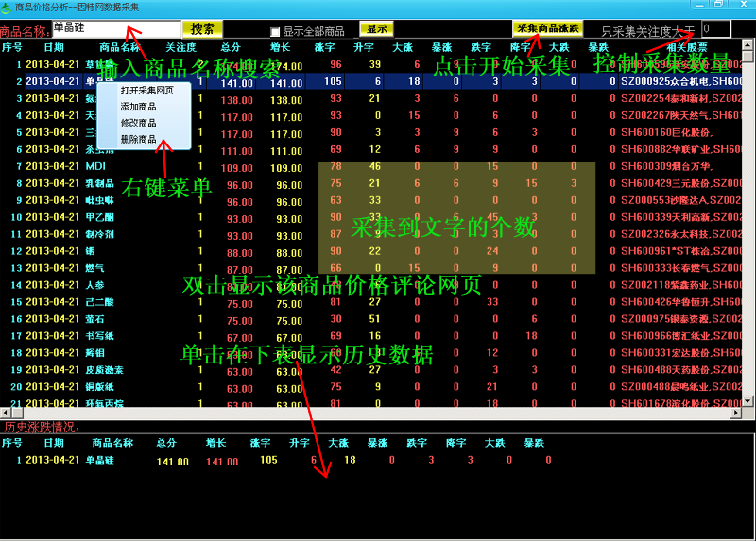The height and width of the screenshot is (541, 756).
Task: Click stock text SH600160巨化股份
Action: [667, 132]
